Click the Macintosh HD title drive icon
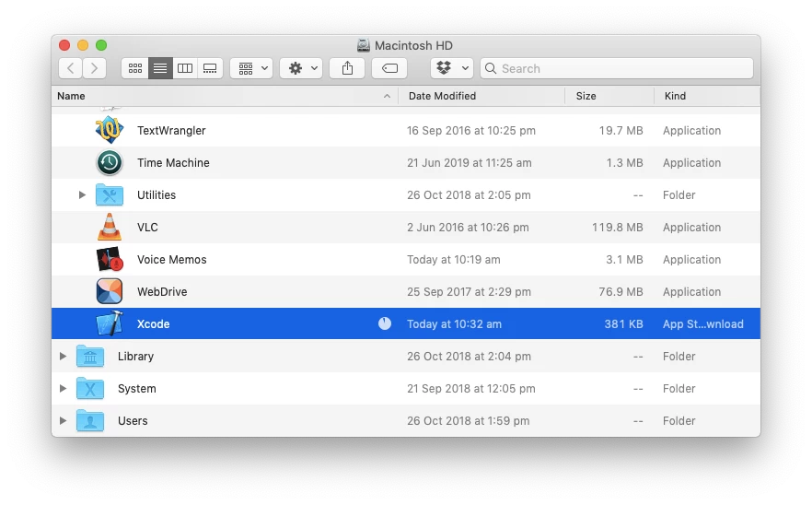Viewport: 812px width, 505px height. (x=364, y=46)
